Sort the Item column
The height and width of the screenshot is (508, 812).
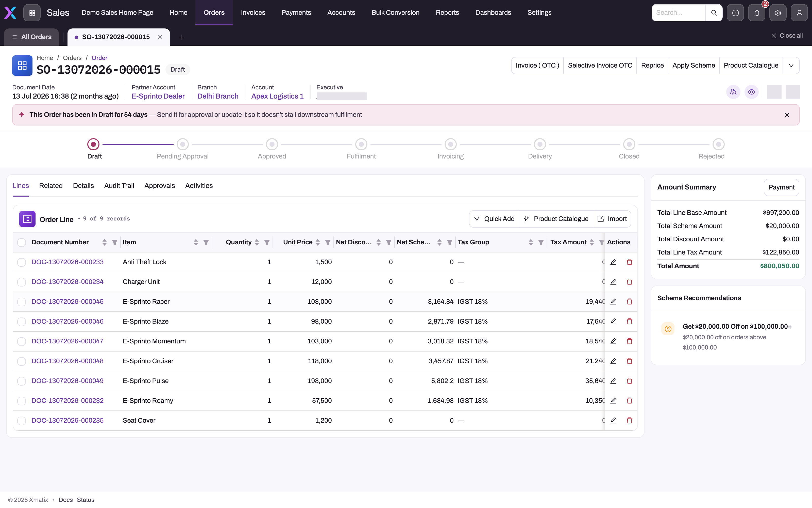(196, 242)
